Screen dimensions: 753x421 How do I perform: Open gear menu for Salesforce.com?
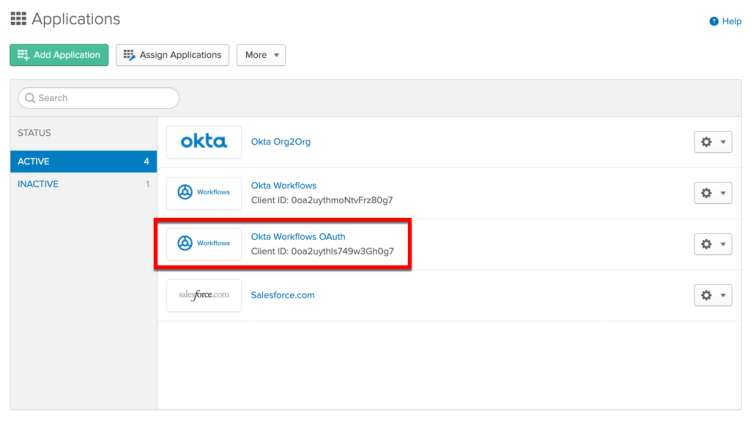(713, 295)
